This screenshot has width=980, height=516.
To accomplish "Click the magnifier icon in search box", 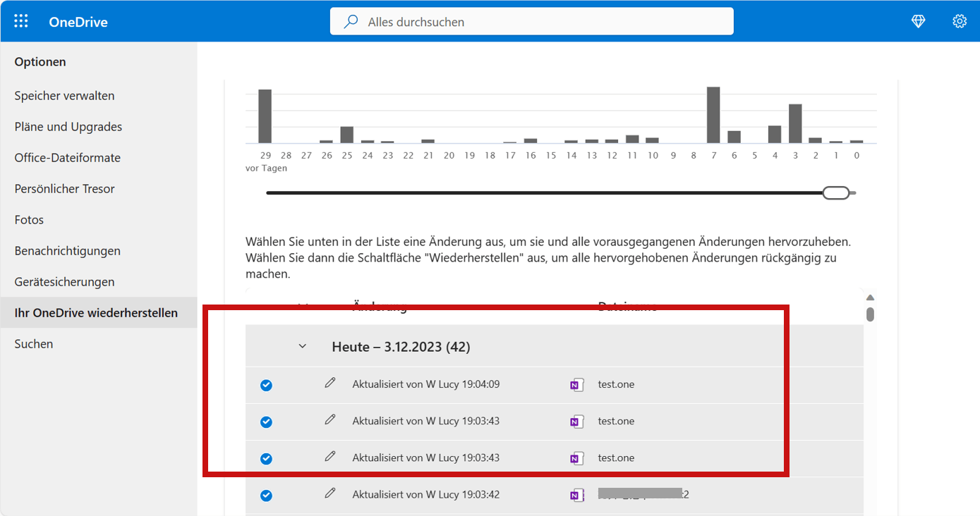I will [x=351, y=22].
